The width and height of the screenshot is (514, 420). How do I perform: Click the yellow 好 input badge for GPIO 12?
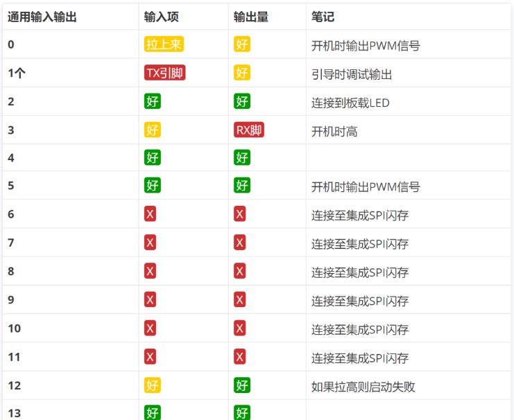[153, 385]
